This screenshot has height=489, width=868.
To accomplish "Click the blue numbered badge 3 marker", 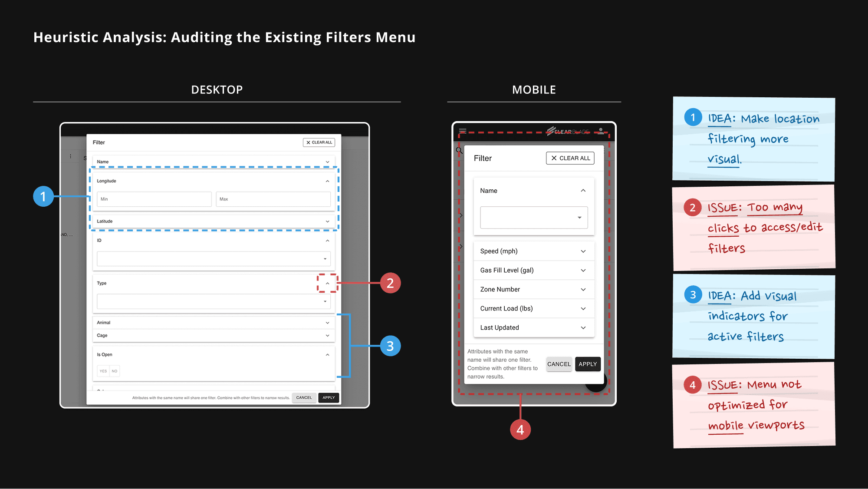I will 390,346.
